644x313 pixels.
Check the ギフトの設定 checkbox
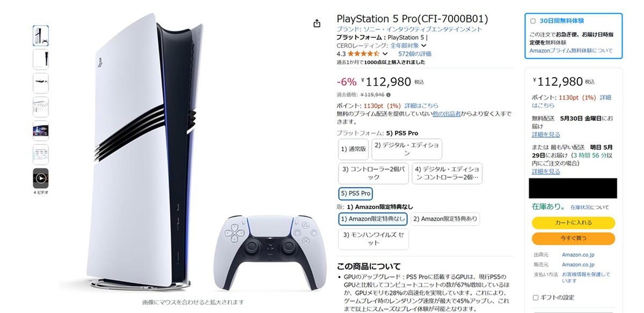click(536, 297)
